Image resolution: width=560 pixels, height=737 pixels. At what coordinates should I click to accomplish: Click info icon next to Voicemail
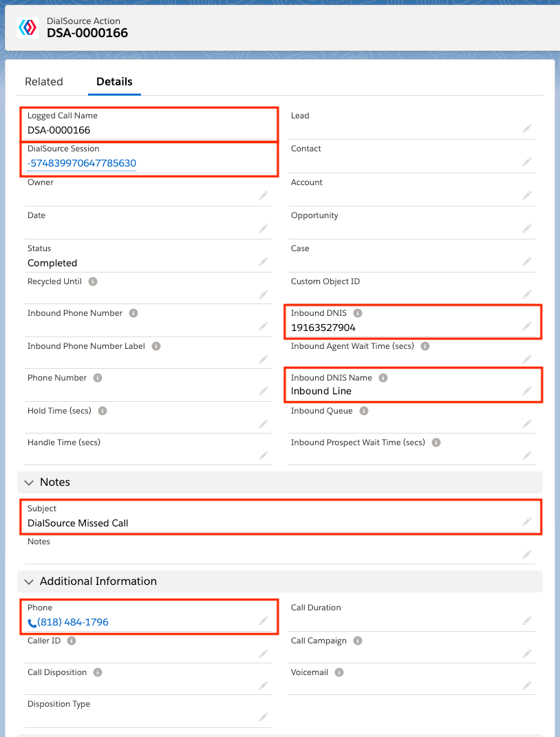click(x=339, y=672)
